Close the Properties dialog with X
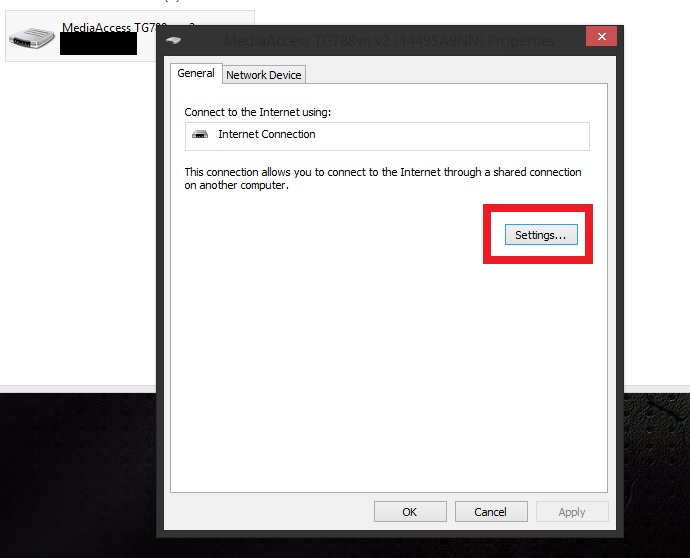Screen dimensions: 690x558 pos(601,36)
